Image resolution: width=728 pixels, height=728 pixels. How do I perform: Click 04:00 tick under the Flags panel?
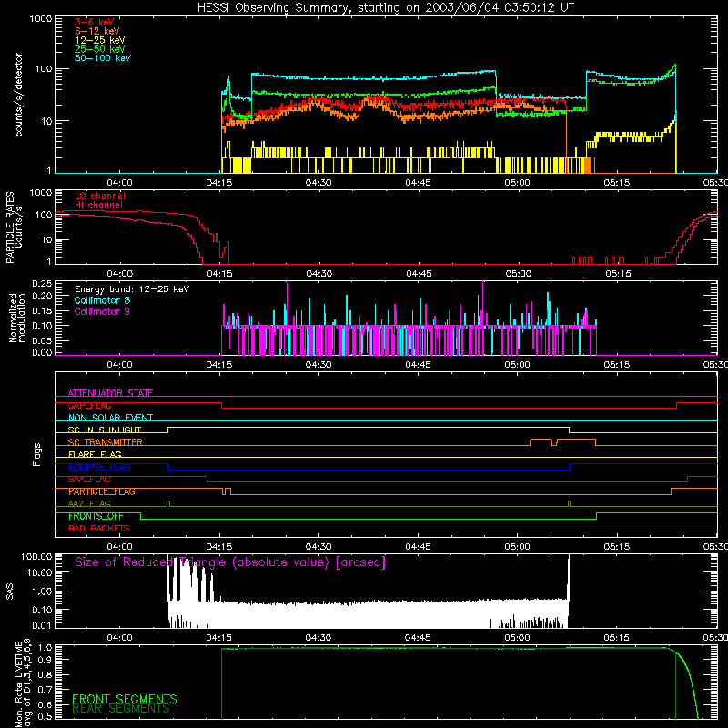pyautogui.click(x=120, y=547)
